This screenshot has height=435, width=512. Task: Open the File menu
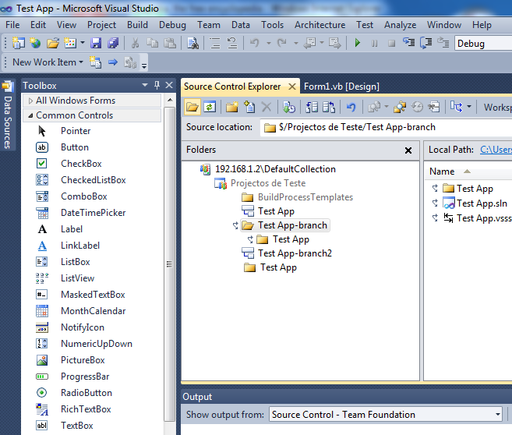[x=12, y=25]
